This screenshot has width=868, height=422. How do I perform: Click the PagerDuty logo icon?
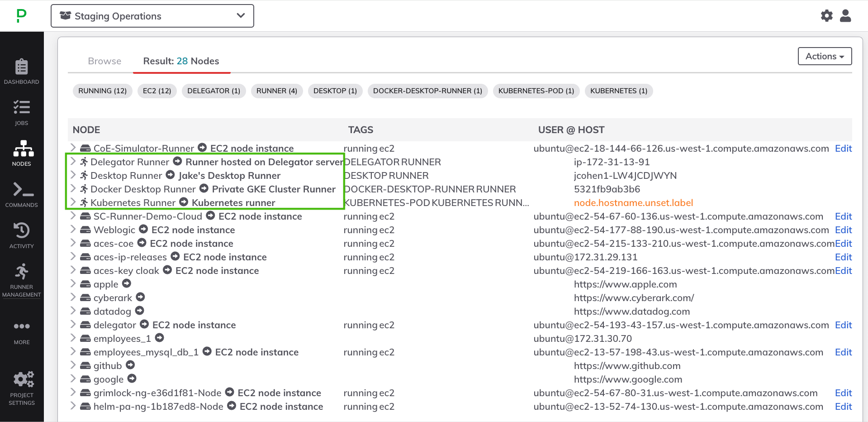click(x=21, y=16)
